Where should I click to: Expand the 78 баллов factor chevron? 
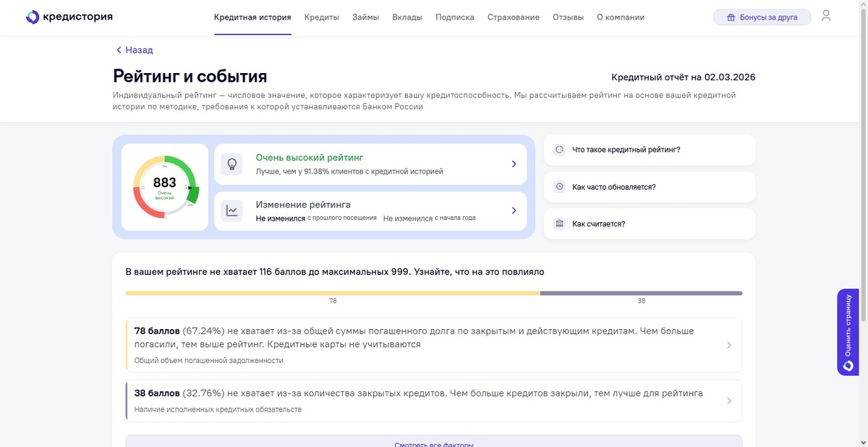click(729, 345)
